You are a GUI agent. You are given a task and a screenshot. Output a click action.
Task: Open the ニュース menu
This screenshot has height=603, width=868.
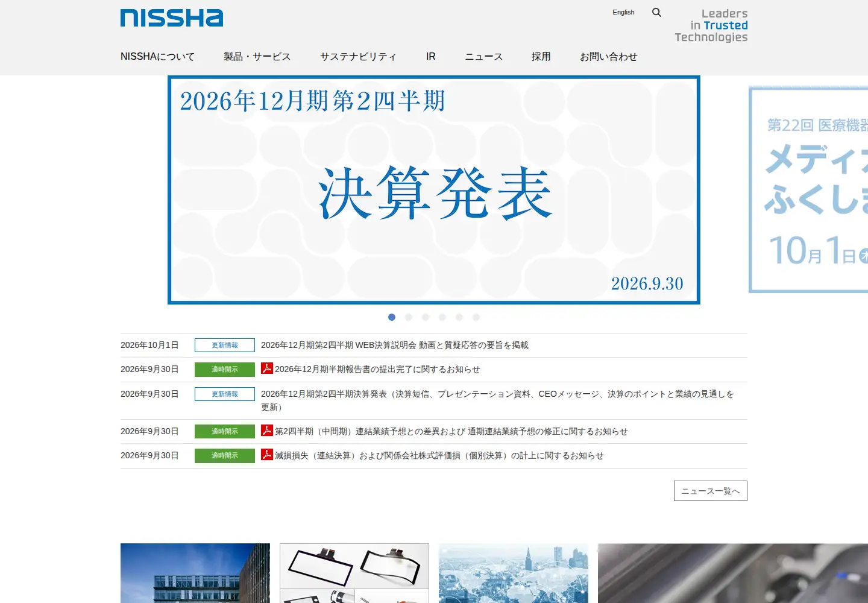point(483,57)
